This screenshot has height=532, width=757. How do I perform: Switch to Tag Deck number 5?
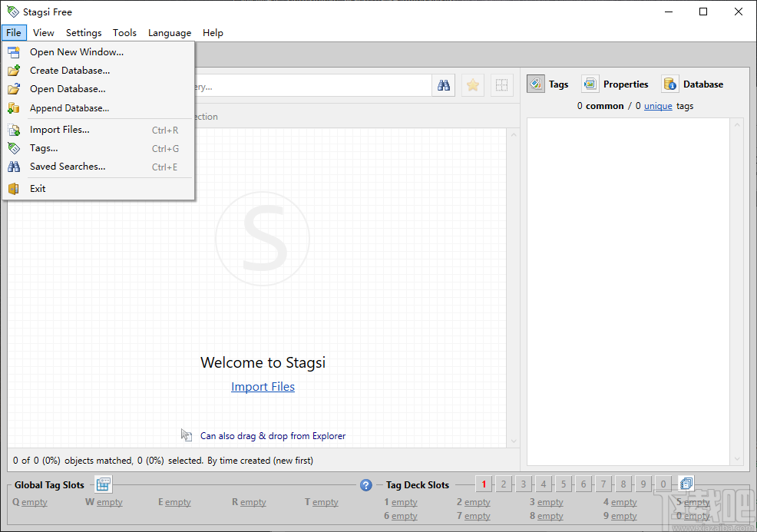[x=564, y=484]
